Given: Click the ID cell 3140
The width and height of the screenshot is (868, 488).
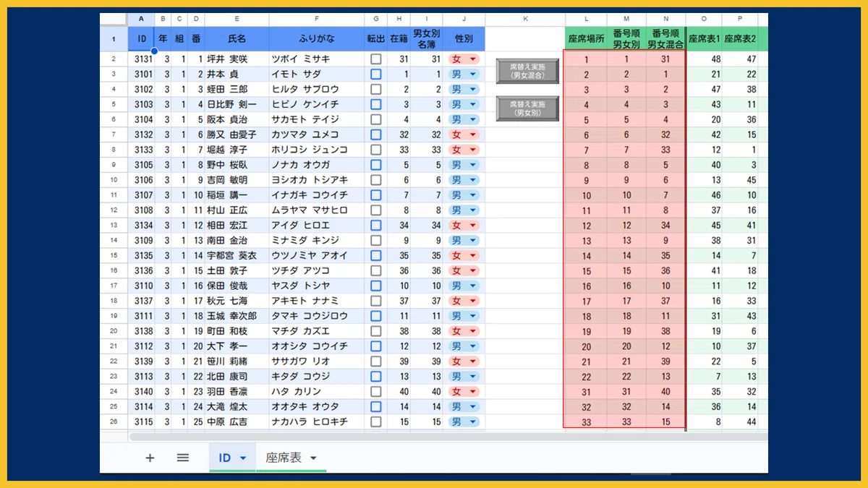Looking at the screenshot, I should (x=141, y=391).
